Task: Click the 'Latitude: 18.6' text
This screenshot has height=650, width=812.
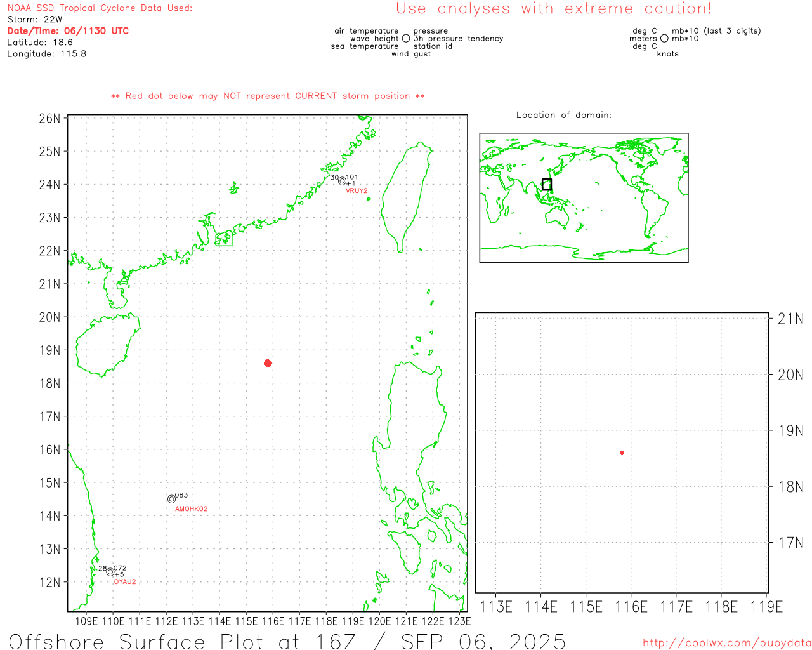Action: point(40,42)
